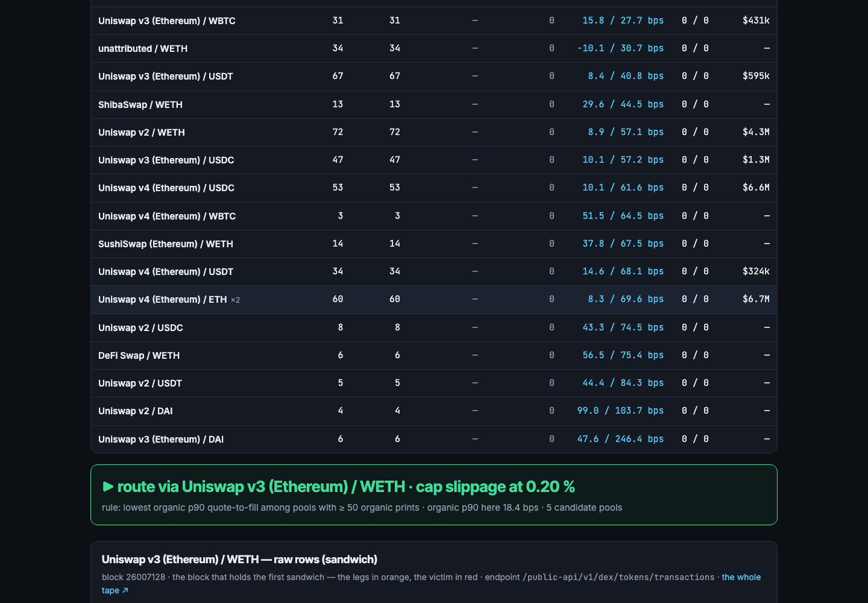Click 51.5 / 64.5 bps value

(x=623, y=216)
